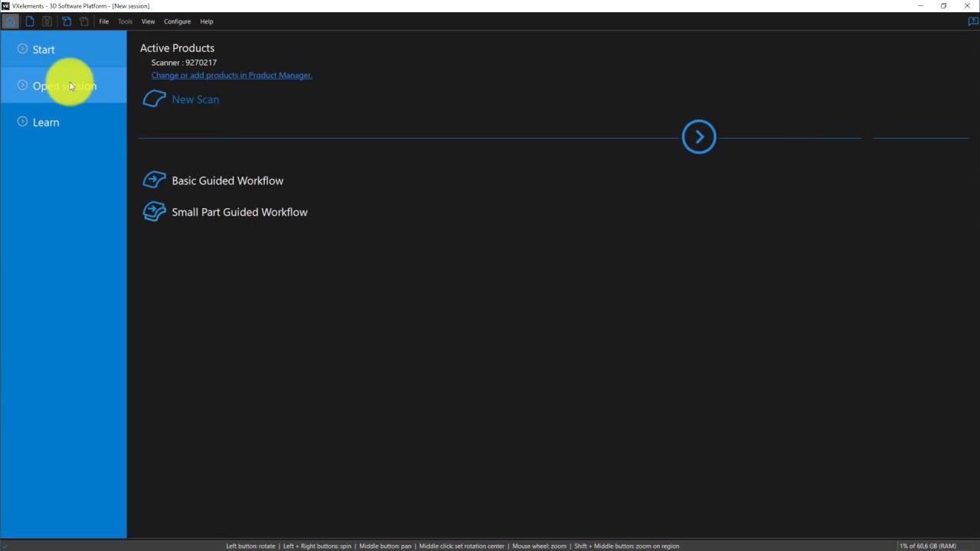980x551 pixels.
Task: Click the Save session disk icon
Action: [x=47, y=21]
